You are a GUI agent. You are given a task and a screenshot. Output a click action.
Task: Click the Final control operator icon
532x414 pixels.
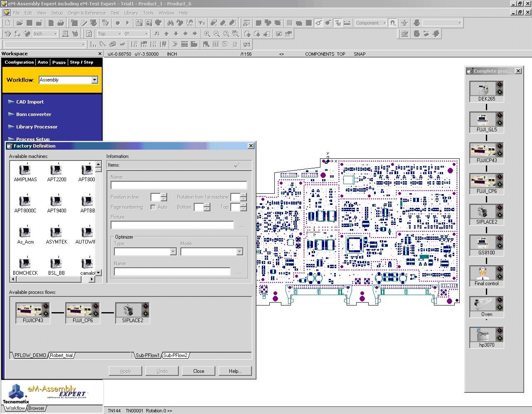tap(482, 274)
